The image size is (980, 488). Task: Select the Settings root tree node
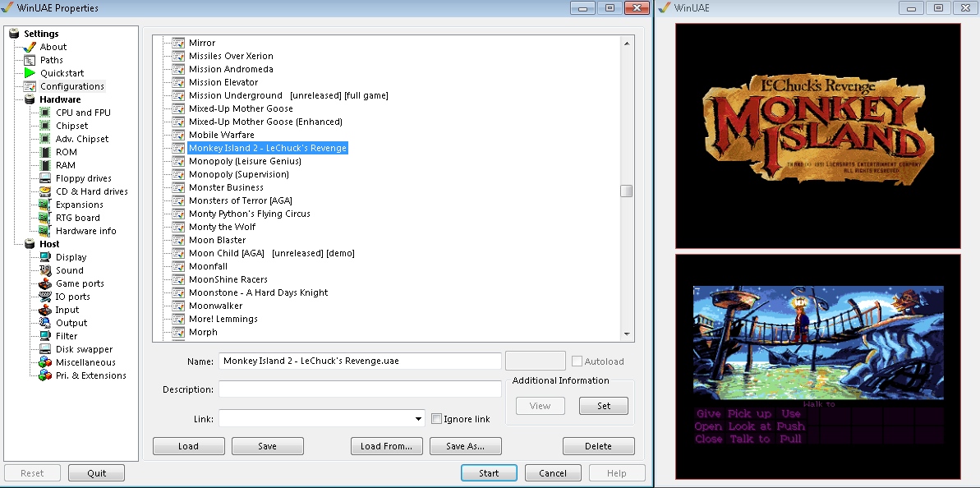coord(41,34)
